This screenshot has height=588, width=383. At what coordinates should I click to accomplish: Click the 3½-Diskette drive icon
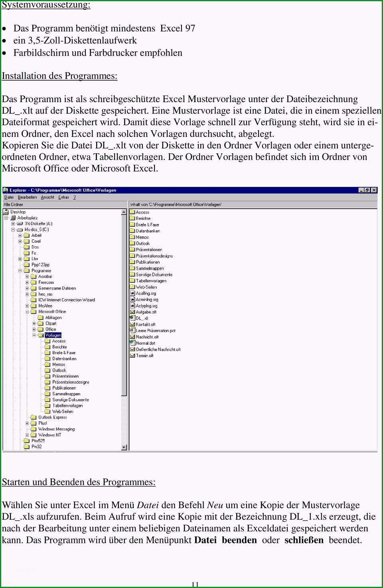pos(20,224)
